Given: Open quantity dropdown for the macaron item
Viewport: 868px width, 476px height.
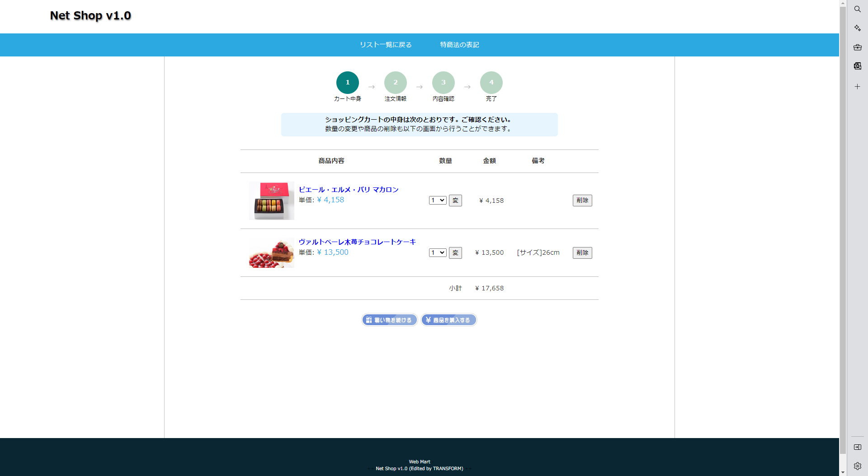Looking at the screenshot, I should pos(437,201).
